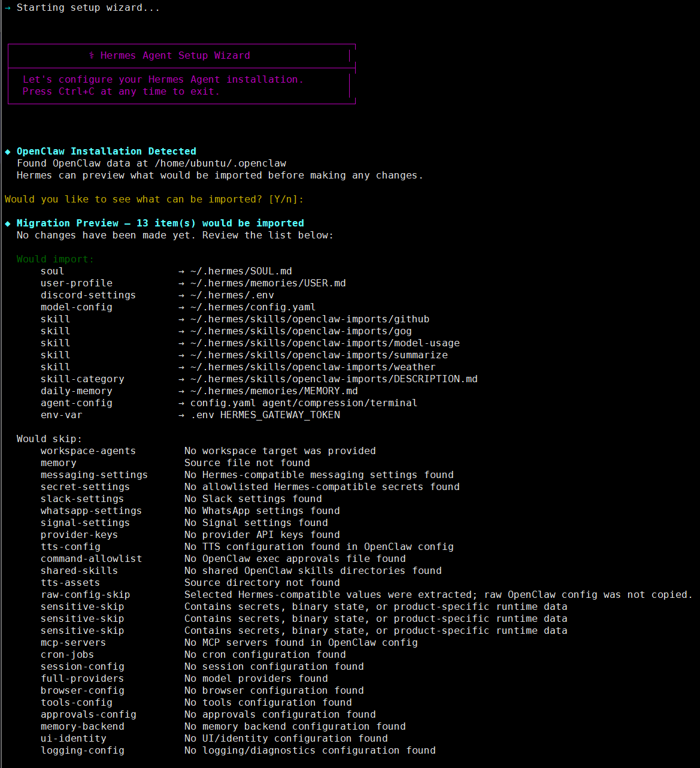Select the 'logging-config' row label
700x768 pixels.
click(83, 750)
